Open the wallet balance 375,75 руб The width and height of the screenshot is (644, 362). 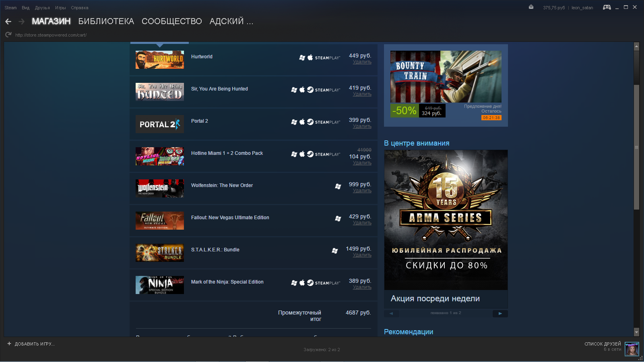554,8
